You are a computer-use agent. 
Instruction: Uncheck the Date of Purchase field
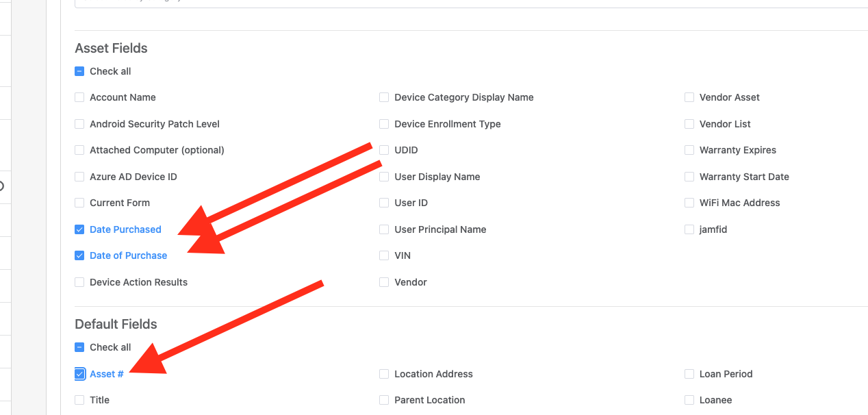pos(79,255)
